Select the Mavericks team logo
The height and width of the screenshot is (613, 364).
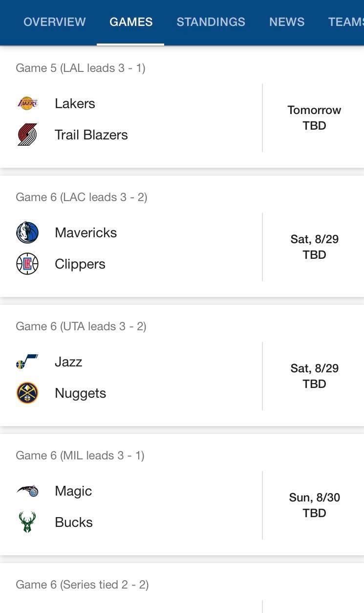coord(27,232)
